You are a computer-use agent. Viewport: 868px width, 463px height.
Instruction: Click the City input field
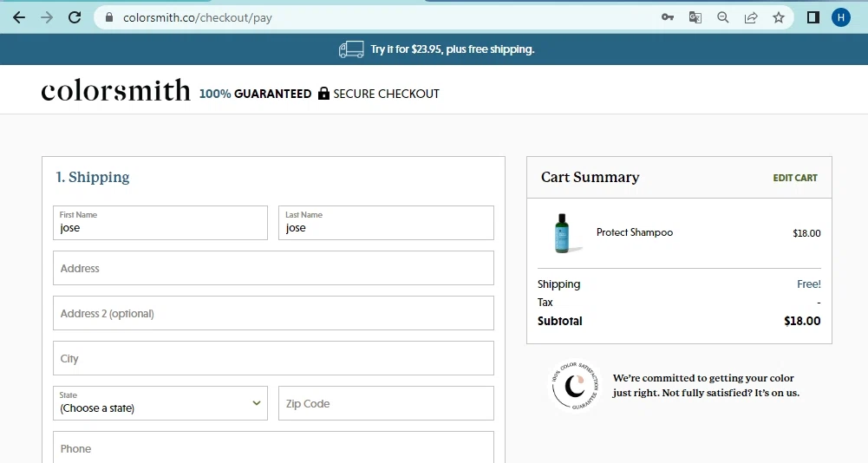pos(273,358)
